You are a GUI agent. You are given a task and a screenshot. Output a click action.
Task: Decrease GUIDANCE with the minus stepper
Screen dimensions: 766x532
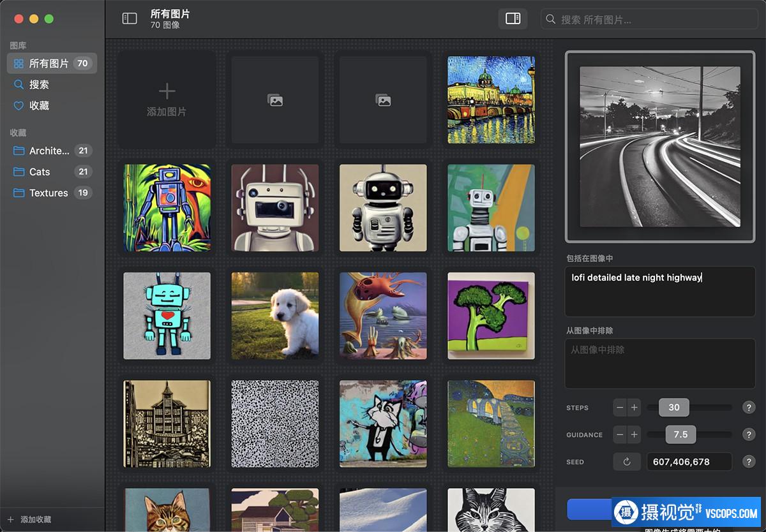[620, 434]
